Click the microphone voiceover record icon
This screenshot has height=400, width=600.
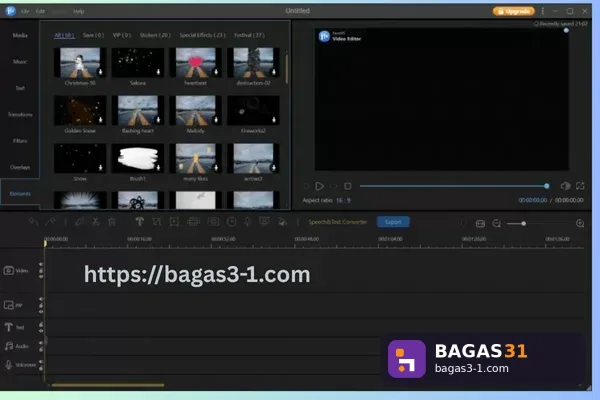point(248,222)
